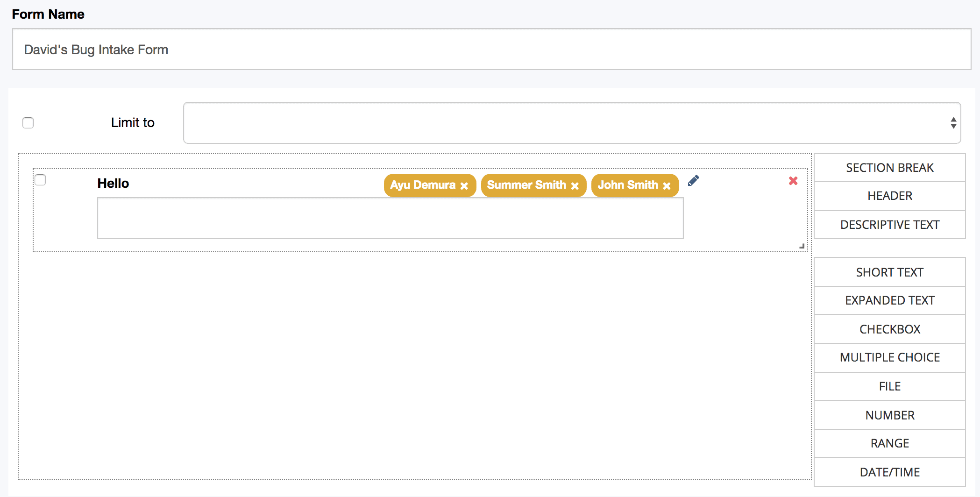Open the Limit to dropdown
This screenshot has width=980, height=497.
point(572,123)
